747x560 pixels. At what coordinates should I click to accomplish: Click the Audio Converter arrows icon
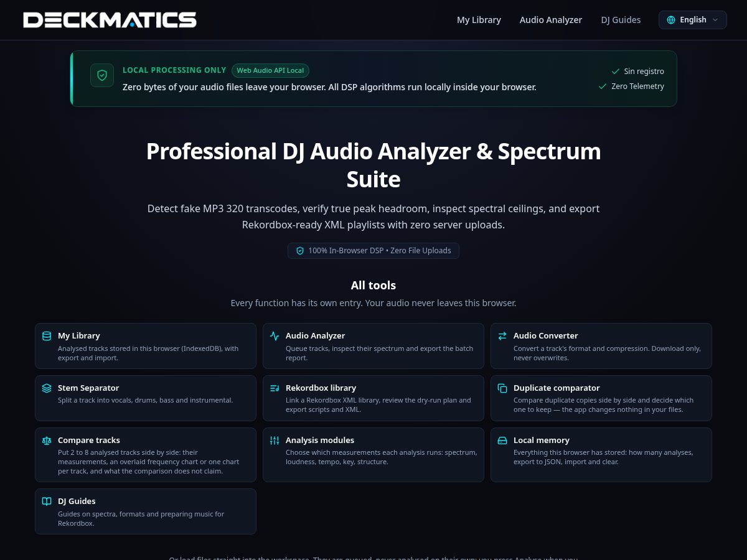point(502,336)
